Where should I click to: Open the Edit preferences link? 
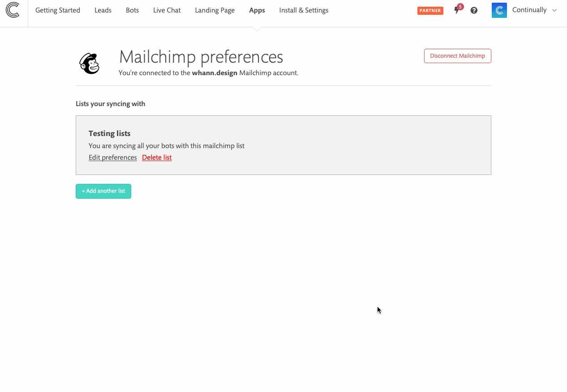tap(113, 158)
